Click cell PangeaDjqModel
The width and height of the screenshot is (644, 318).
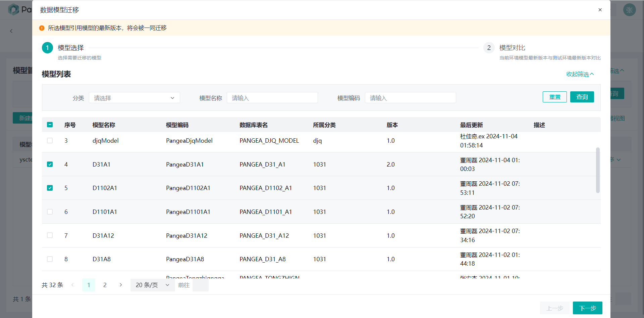[189, 140]
